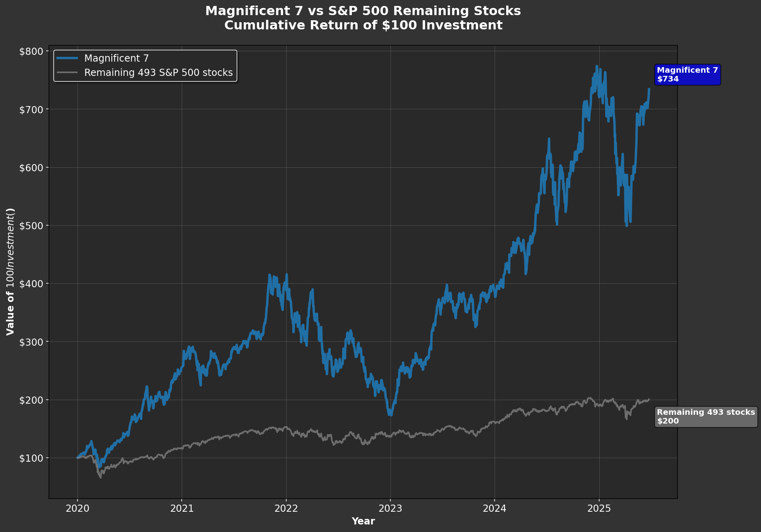
Task: Click the chart title "Magnificent 7 vs S&P 500 Remaining Stocks"
Action: click(x=363, y=11)
